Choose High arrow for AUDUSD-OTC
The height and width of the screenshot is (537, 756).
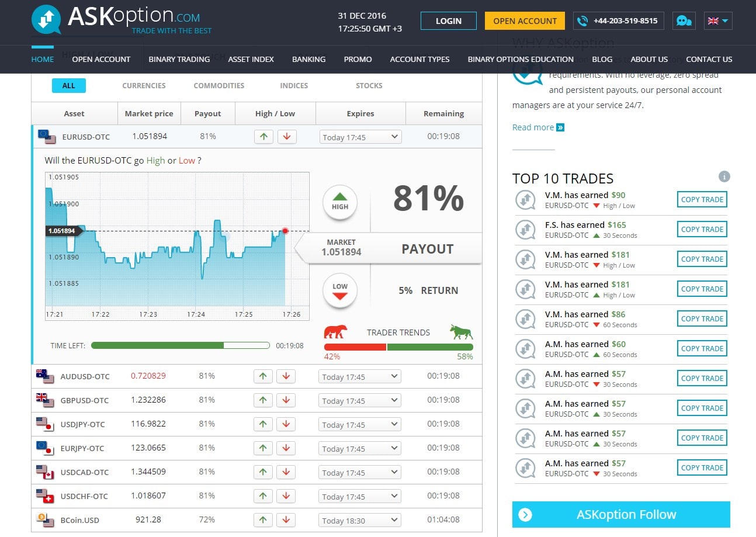coord(263,376)
